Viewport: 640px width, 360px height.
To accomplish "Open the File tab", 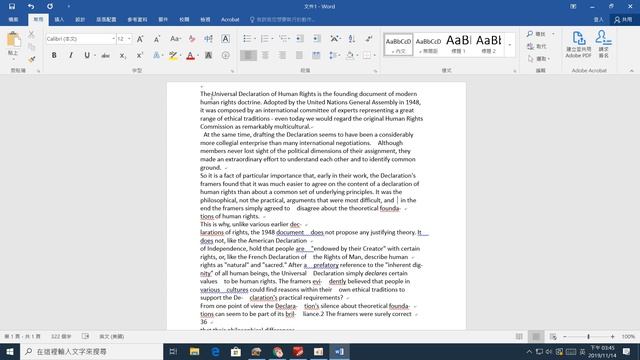I will click(x=13, y=19).
